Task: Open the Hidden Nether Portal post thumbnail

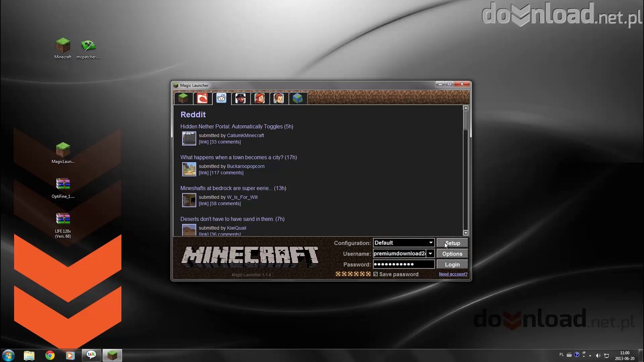Action: 189,138
